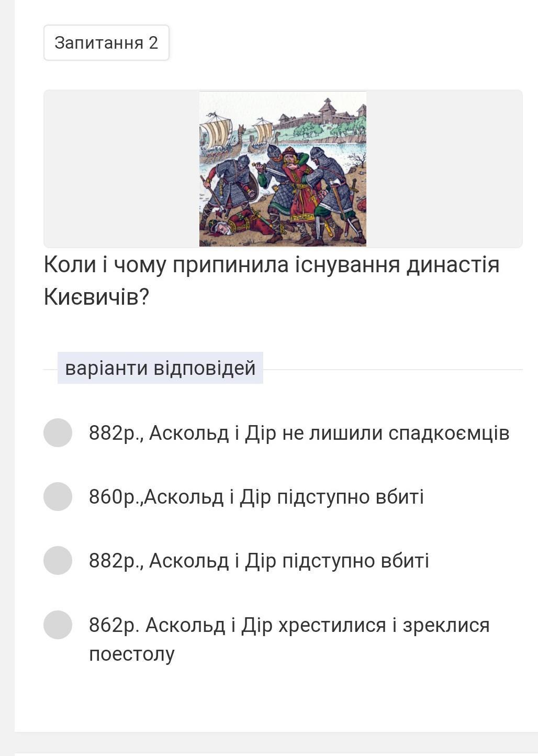Click divider line right of "варіанти відповідей"
Viewport: 538px width, 756px height.
click(393, 369)
